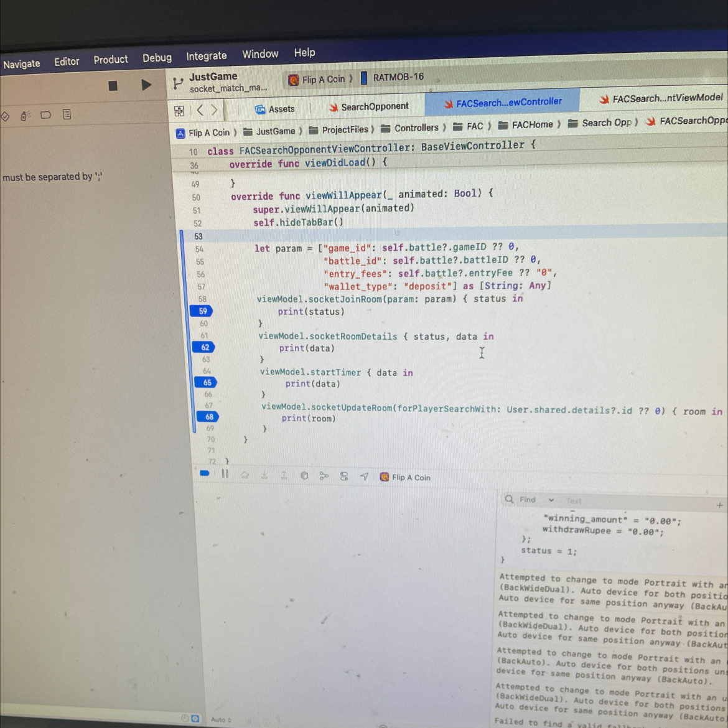Open the Controllers folder in the jump bar
Viewport: 728px width, 728px height.
(409, 128)
